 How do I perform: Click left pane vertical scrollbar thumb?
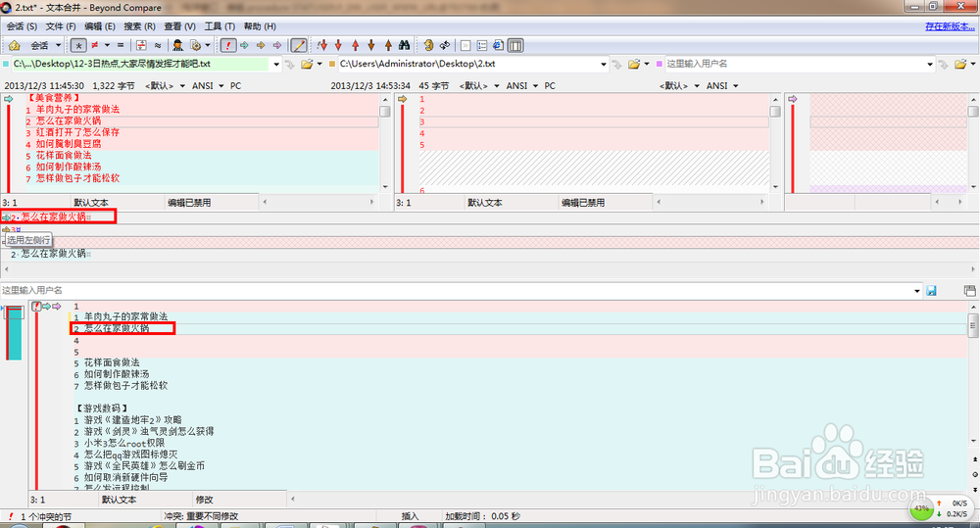coord(385,112)
